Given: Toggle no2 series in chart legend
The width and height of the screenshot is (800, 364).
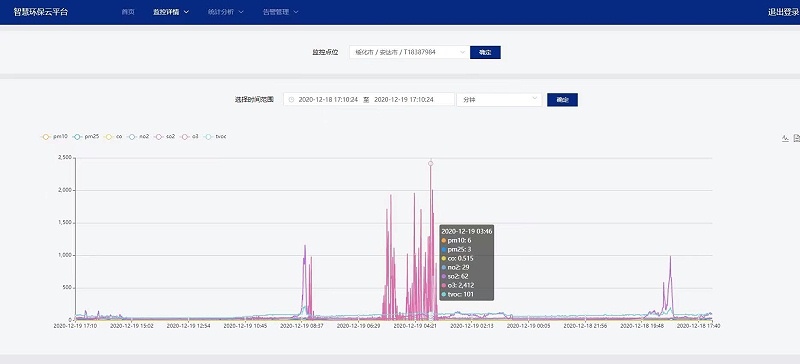Looking at the screenshot, I should tap(138, 137).
